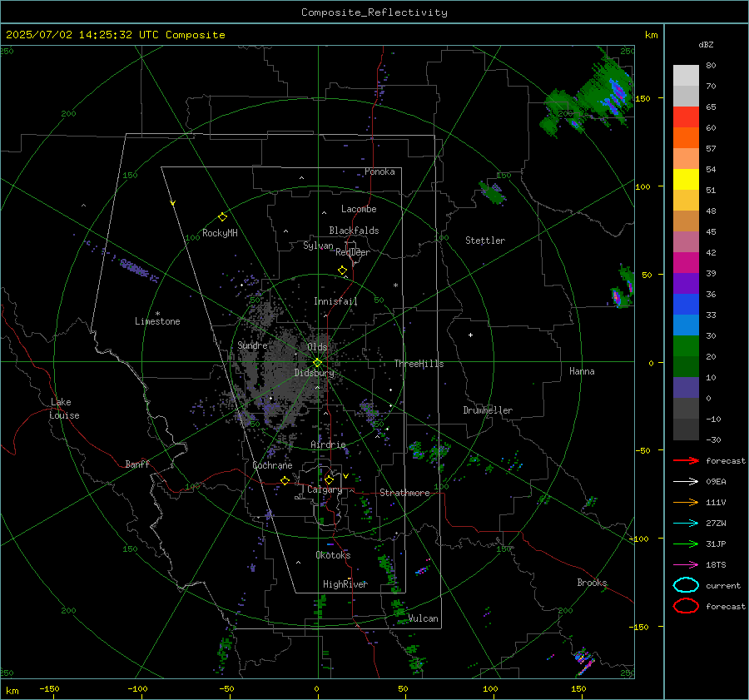Select the cyan 27ZW arrow icon
749x700 pixels.
coord(686,524)
